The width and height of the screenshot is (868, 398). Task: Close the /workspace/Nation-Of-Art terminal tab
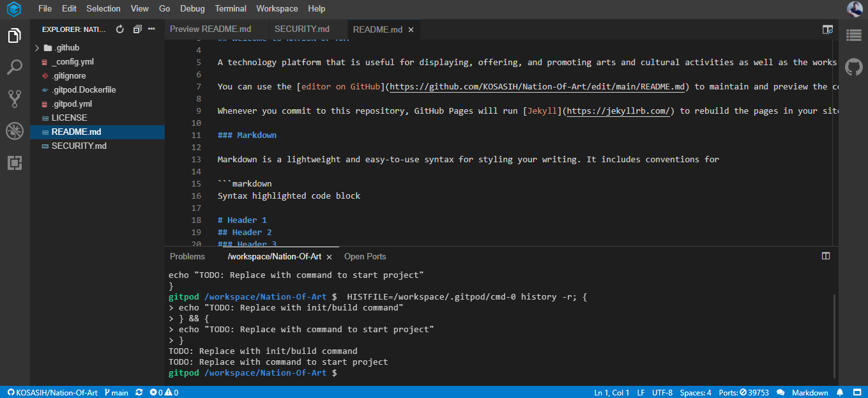pyautogui.click(x=329, y=257)
